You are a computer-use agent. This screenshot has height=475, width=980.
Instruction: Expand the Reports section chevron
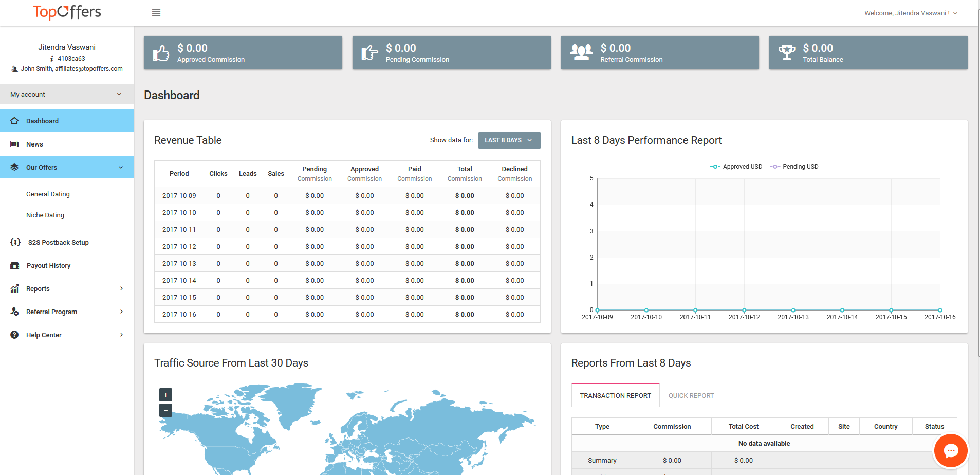coord(121,288)
